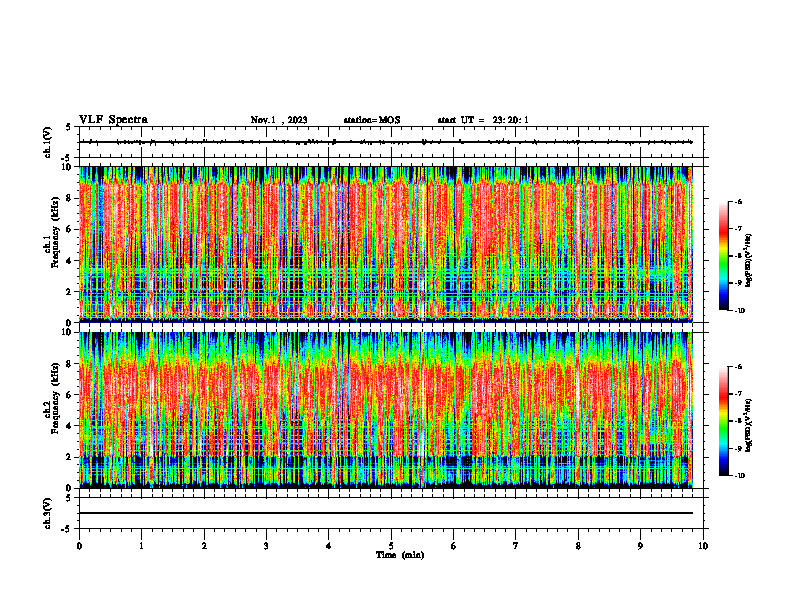
Task: Click time axis tick label "7"
Action: click(516, 546)
